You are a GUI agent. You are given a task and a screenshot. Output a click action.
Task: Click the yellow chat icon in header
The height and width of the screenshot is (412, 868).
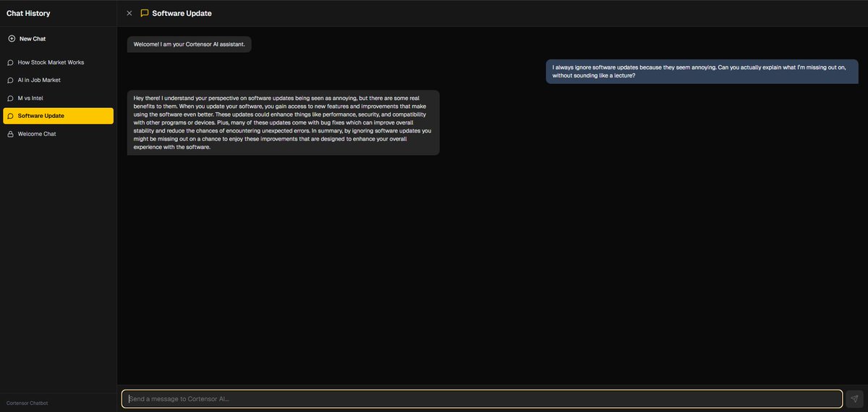145,13
